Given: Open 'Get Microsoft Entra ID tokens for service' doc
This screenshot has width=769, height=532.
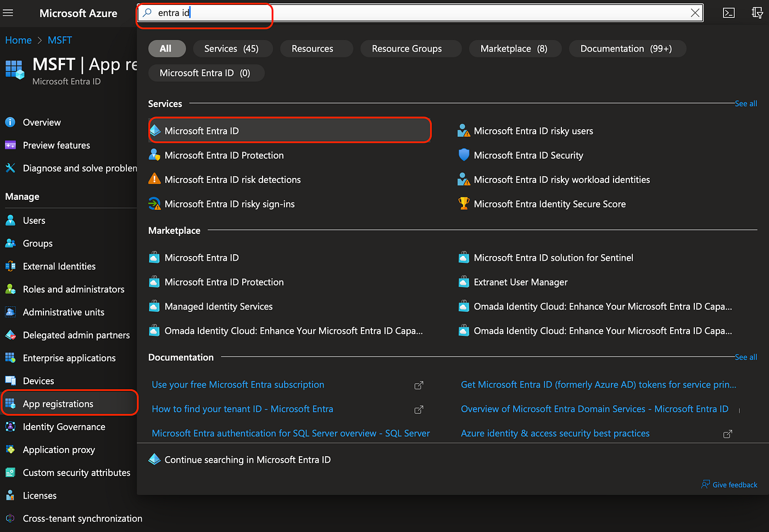Looking at the screenshot, I should click(x=599, y=384).
